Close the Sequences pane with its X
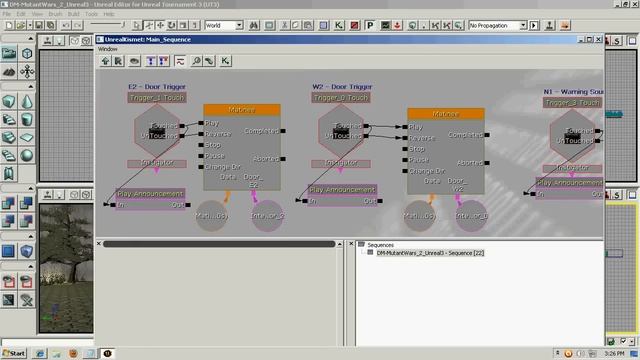 click(x=351, y=244)
